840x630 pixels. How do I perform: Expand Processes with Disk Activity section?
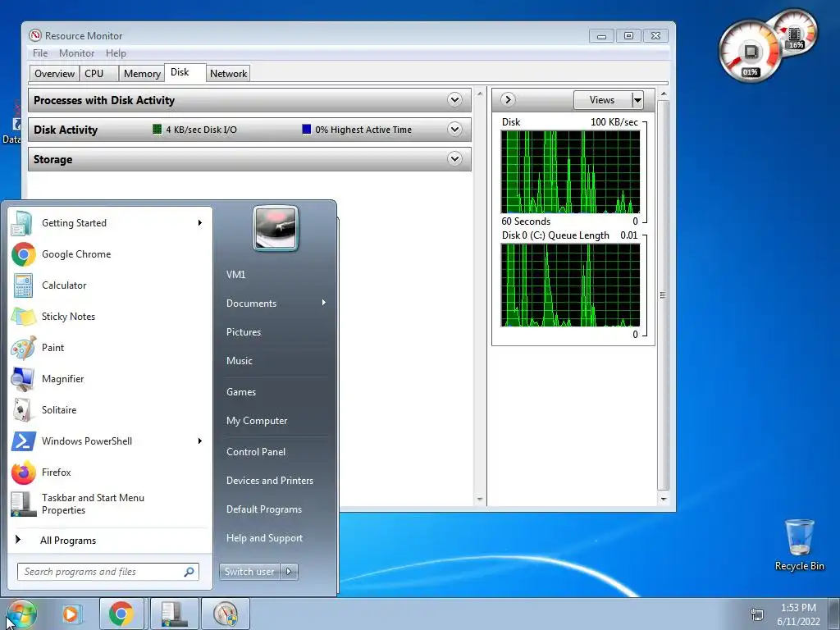(454, 99)
